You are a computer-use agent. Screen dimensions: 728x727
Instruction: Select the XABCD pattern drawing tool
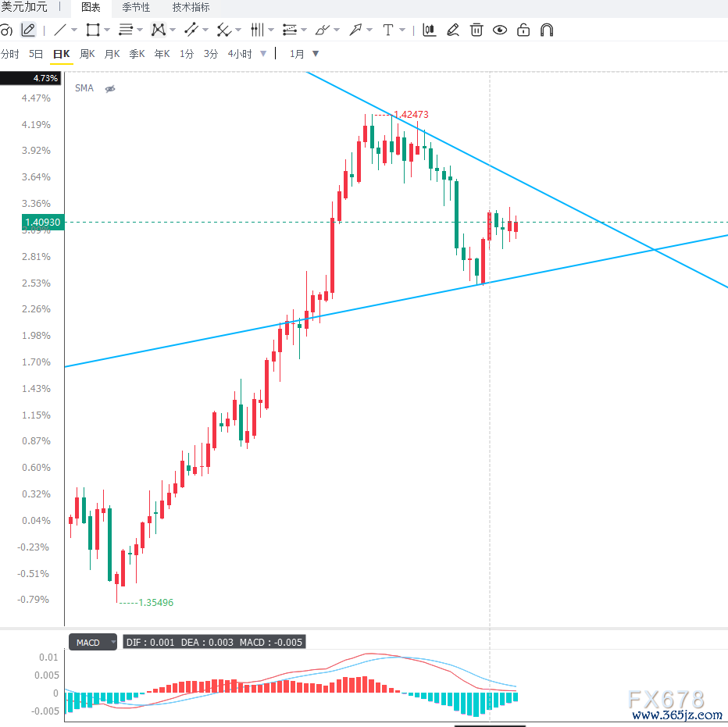pos(159,30)
